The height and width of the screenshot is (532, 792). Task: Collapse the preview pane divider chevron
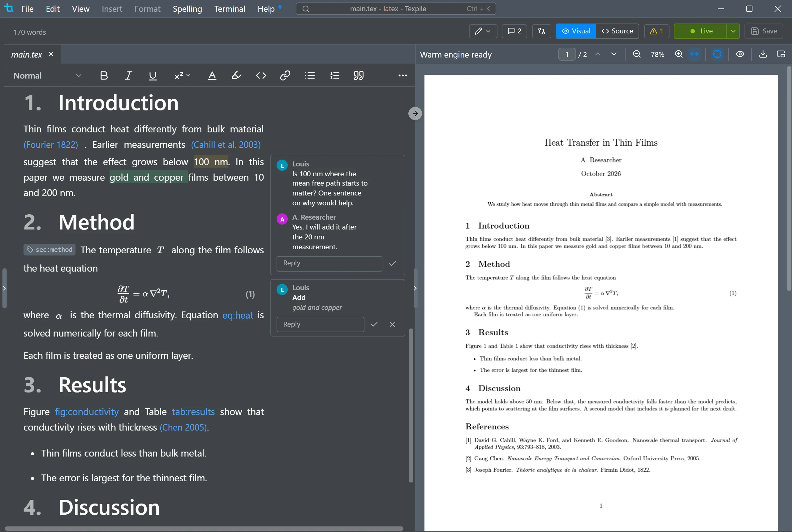pyautogui.click(x=415, y=288)
